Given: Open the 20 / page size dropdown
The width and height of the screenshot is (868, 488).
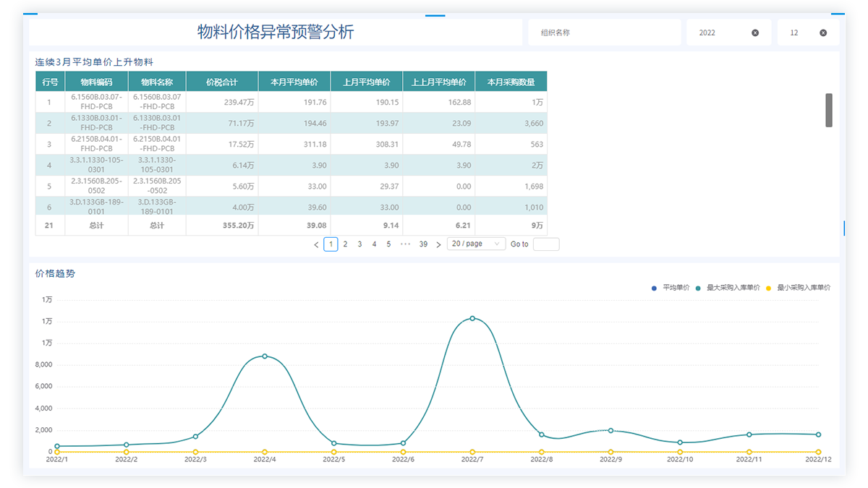Looking at the screenshot, I should coord(476,244).
